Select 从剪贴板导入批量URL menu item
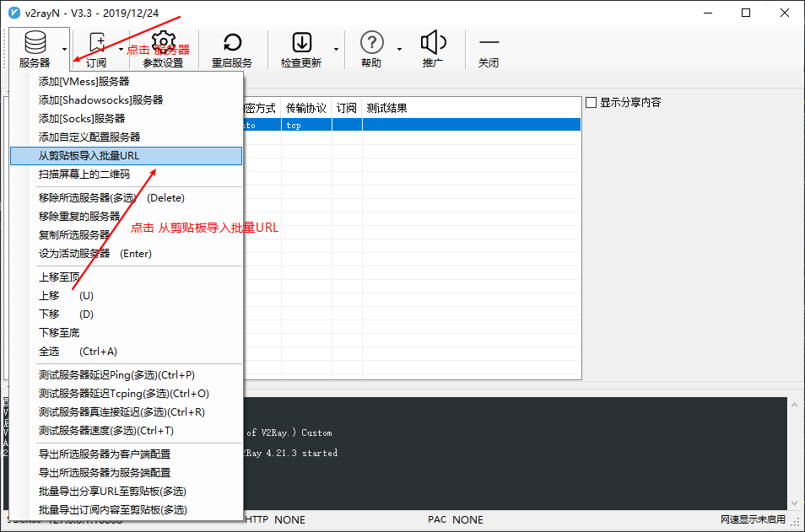This screenshot has width=805, height=532. 127,156
